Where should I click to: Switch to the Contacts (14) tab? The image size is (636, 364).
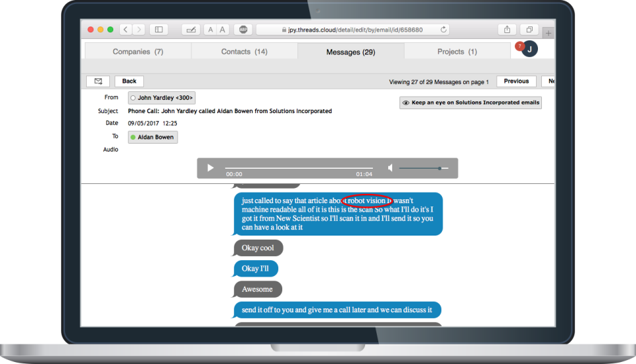pos(244,52)
